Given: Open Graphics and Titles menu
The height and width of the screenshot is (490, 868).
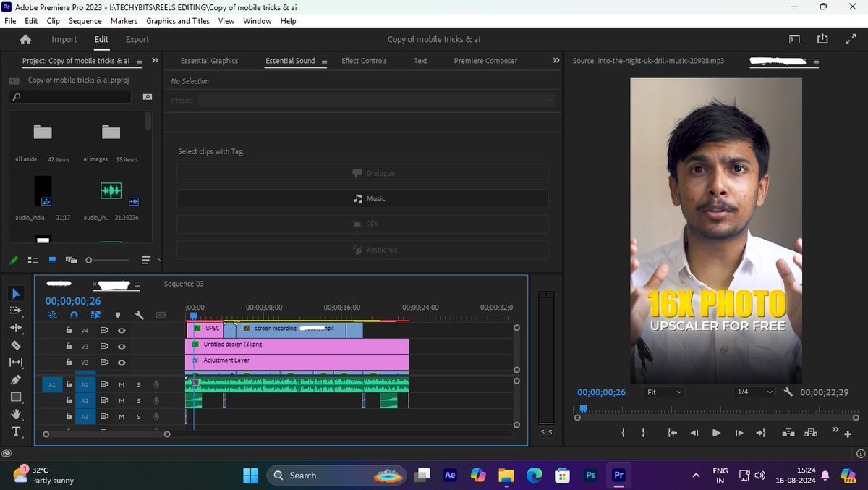Looking at the screenshot, I should pos(178,21).
